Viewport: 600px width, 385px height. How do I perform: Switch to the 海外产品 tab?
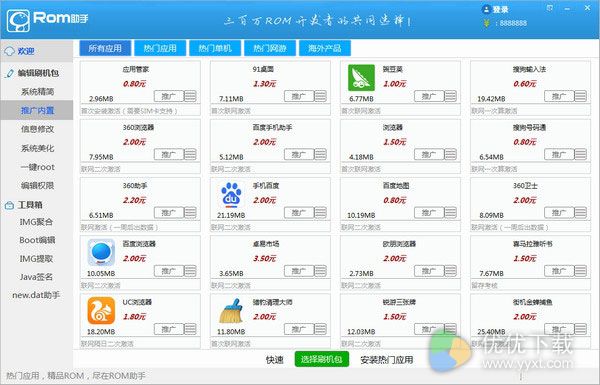pyautogui.click(x=324, y=48)
